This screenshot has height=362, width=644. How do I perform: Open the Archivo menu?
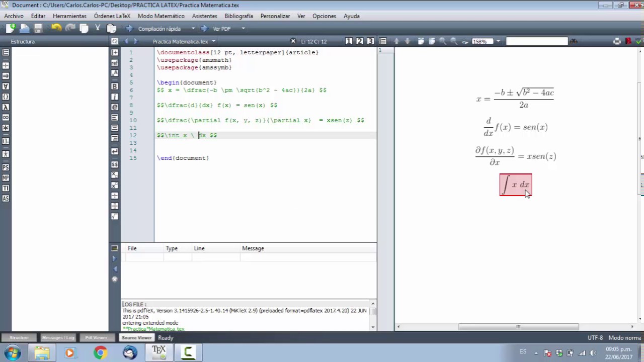tap(14, 16)
